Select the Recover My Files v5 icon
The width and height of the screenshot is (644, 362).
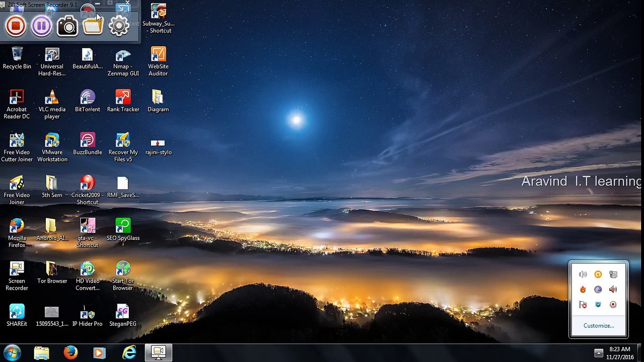click(x=123, y=148)
